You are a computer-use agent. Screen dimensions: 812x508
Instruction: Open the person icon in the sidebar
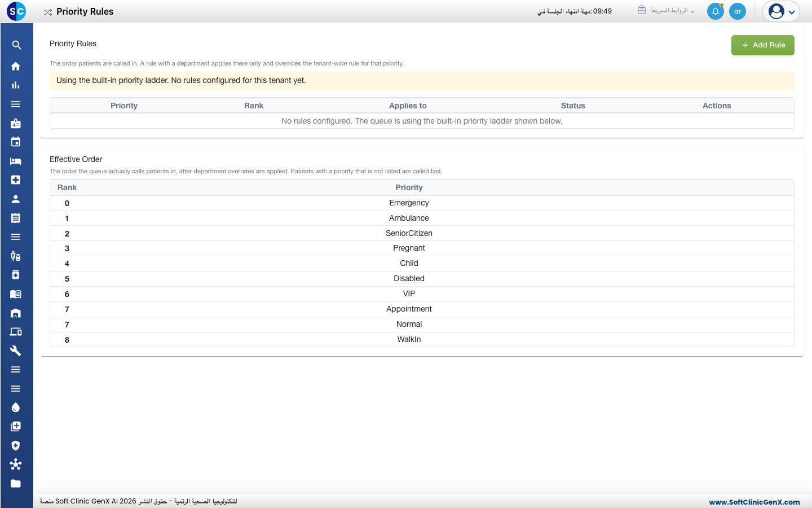(16, 199)
